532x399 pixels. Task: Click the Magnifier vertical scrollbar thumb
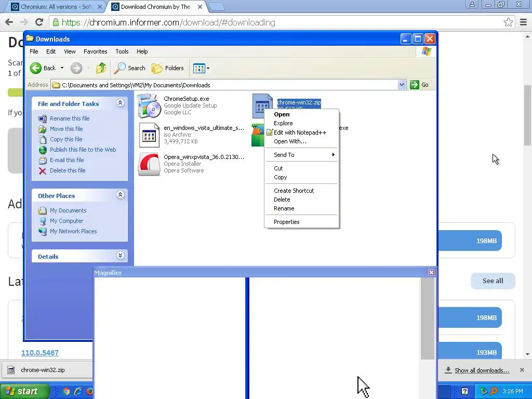point(428,318)
